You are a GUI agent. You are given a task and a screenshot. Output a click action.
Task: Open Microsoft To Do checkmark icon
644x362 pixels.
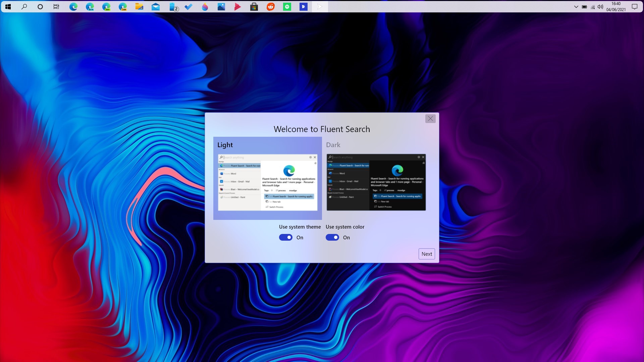(188, 7)
